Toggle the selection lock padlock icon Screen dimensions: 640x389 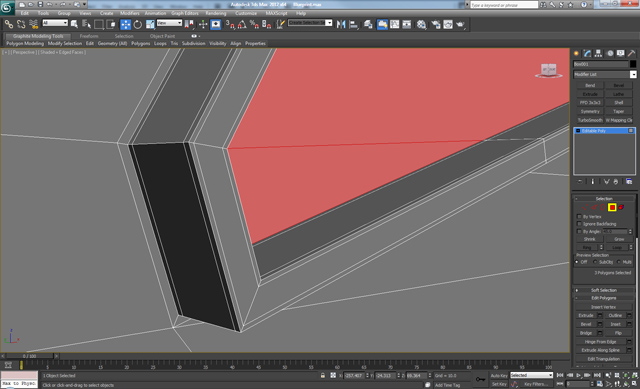pos(322,376)
